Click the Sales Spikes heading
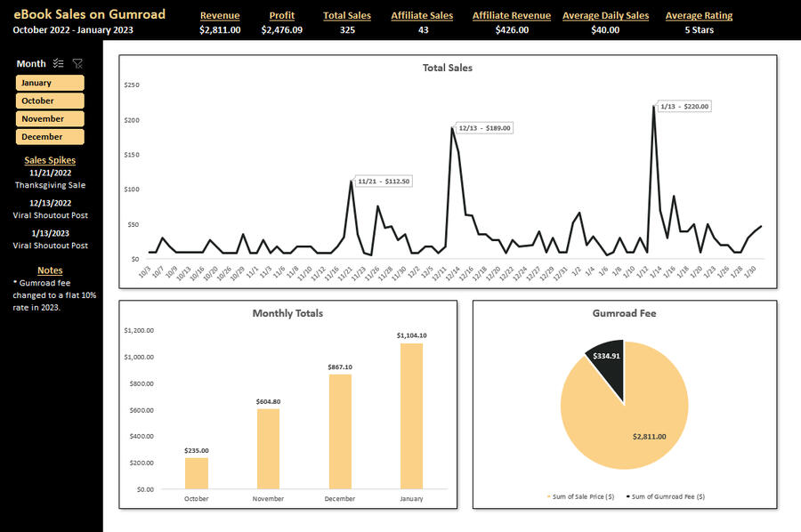 50,160
